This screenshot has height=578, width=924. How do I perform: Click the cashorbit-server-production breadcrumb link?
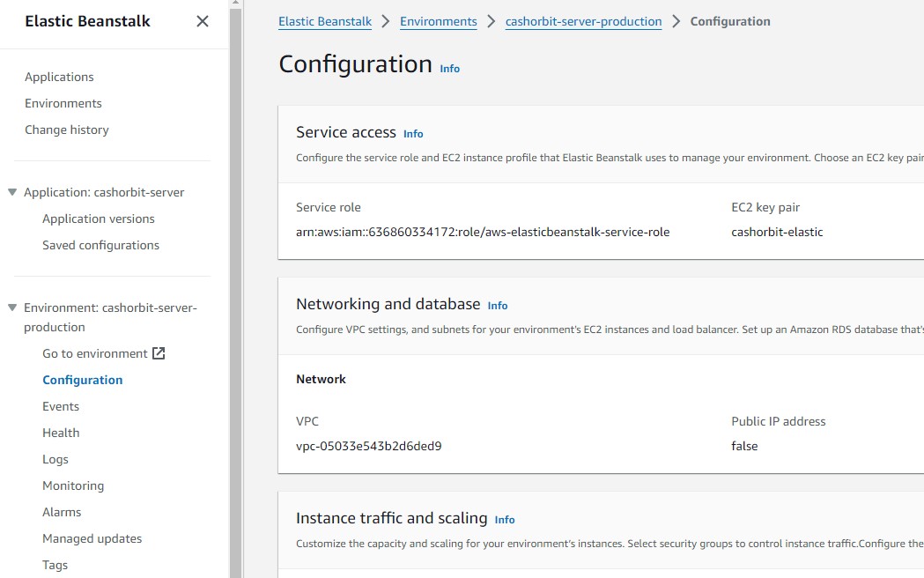pyautogui.click(x=583, y=21)
